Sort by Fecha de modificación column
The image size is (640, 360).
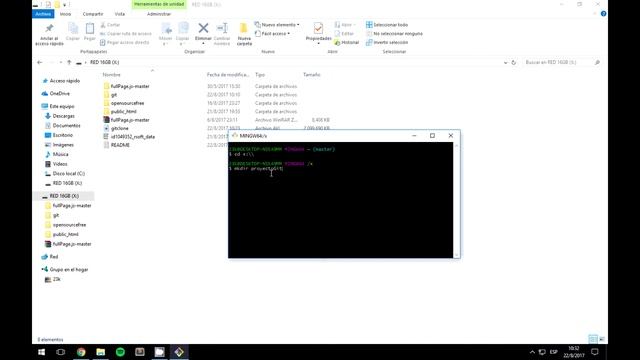[228, 75]
